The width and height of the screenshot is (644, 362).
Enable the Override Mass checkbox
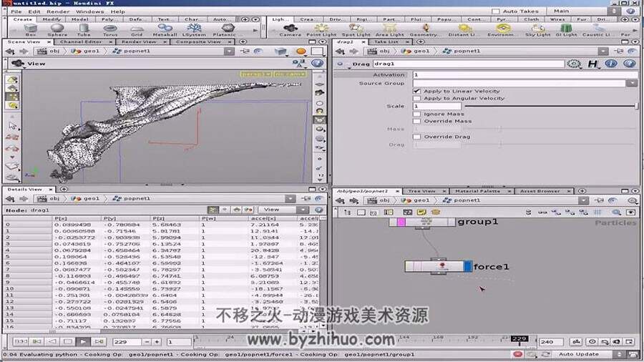[x=417, y=121]
